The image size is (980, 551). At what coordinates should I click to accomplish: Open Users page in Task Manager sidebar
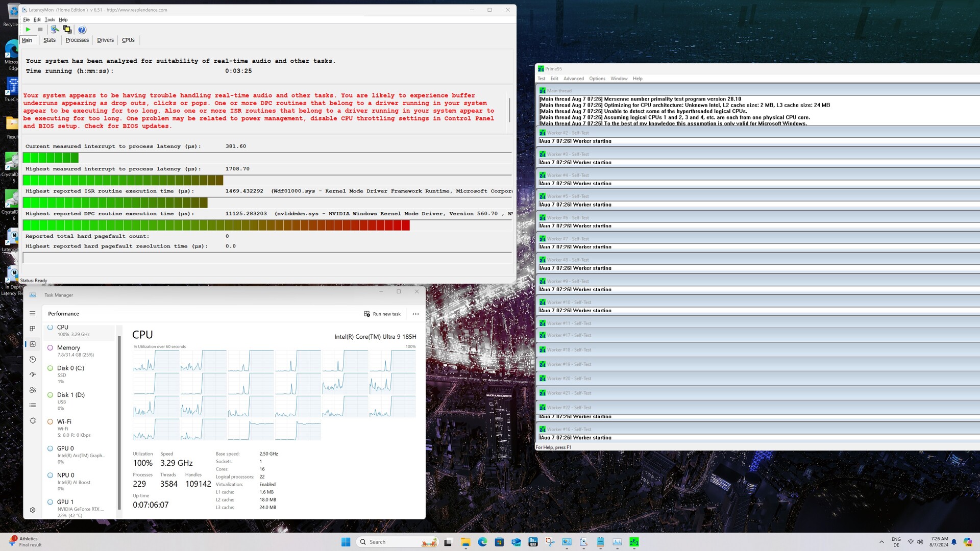[x=33, y=390]
